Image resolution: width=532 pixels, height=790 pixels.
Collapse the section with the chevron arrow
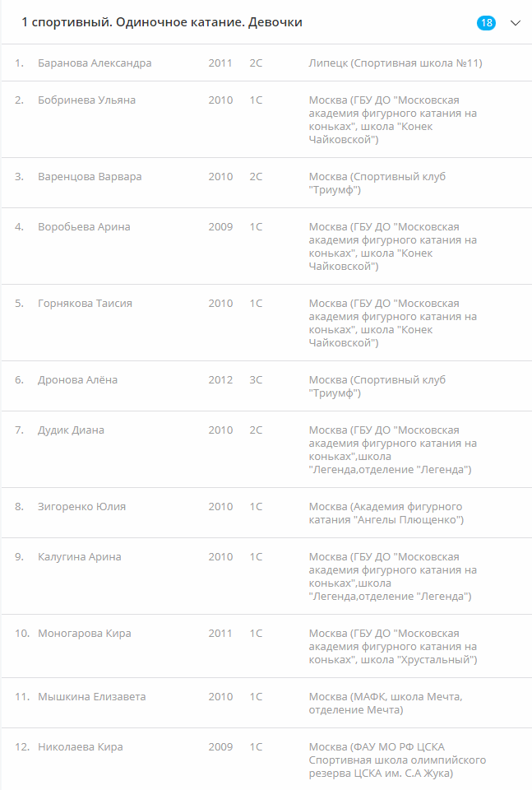point(516,23)
